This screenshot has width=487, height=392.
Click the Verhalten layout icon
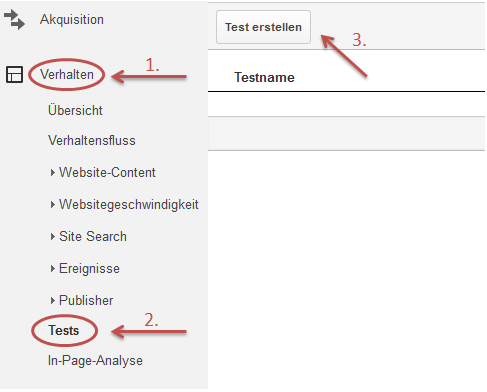click(x=14, y=74)
